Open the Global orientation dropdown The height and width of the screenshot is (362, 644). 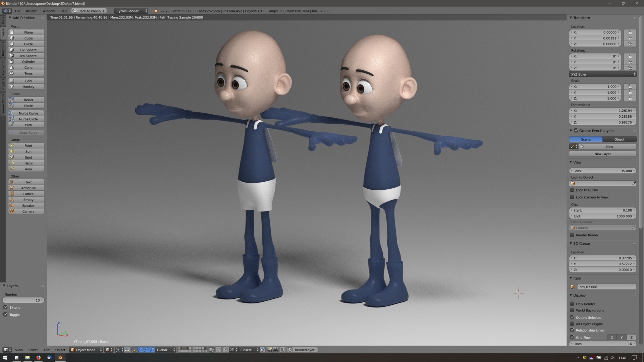(x=166, y=350)
